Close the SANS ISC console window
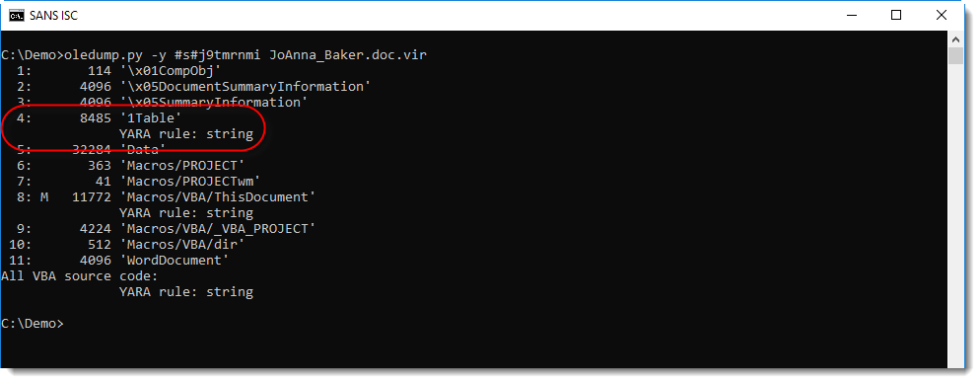980x383 pixels. (x=941, y=15)
